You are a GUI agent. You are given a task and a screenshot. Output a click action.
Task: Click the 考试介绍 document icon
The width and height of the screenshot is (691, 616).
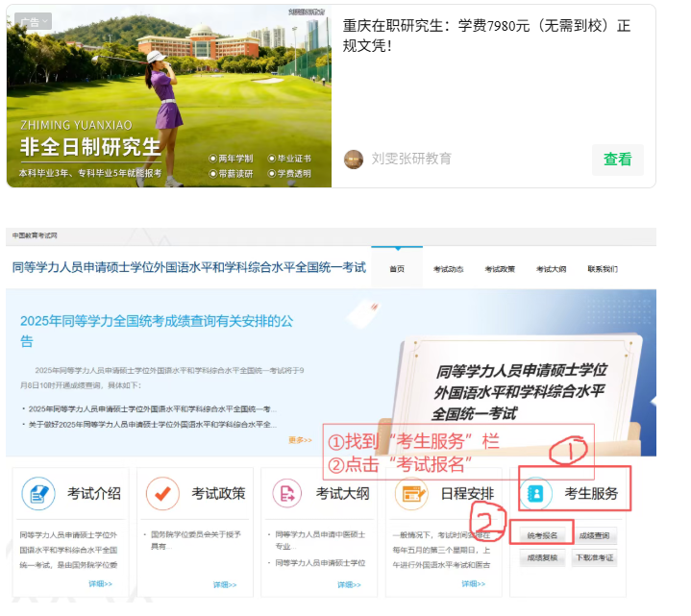(38, 494)
